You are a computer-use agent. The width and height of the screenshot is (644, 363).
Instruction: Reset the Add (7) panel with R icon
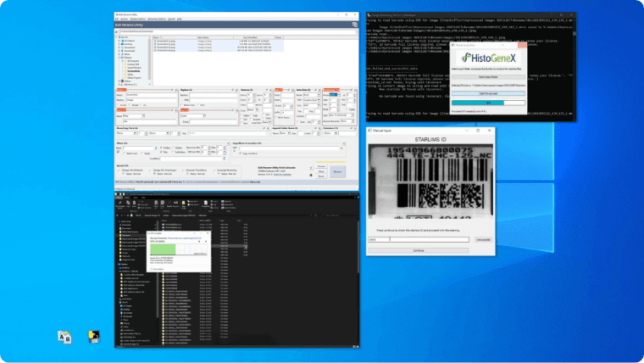292,90
